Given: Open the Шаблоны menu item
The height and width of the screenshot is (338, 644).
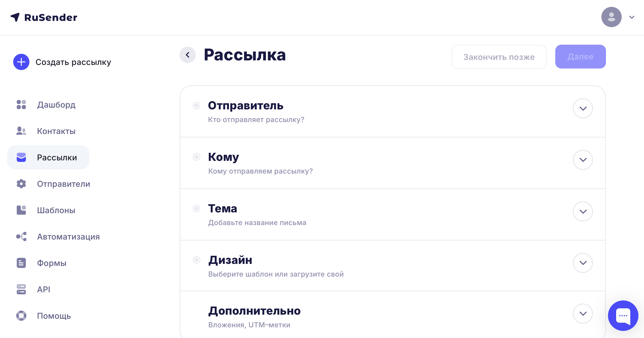Looking at the screenshot, I should coord(56,210).
